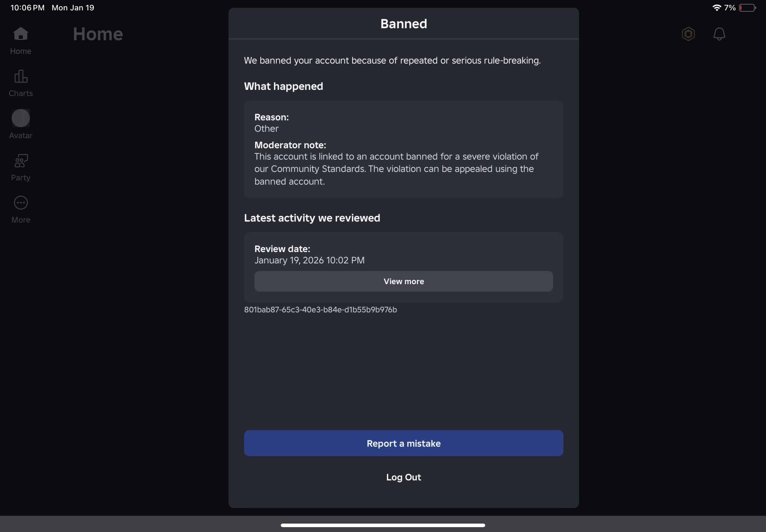Viewport: 766px width, 532px height.
Task: Click the Robux currency icon
Action: (x=688, y=34)
